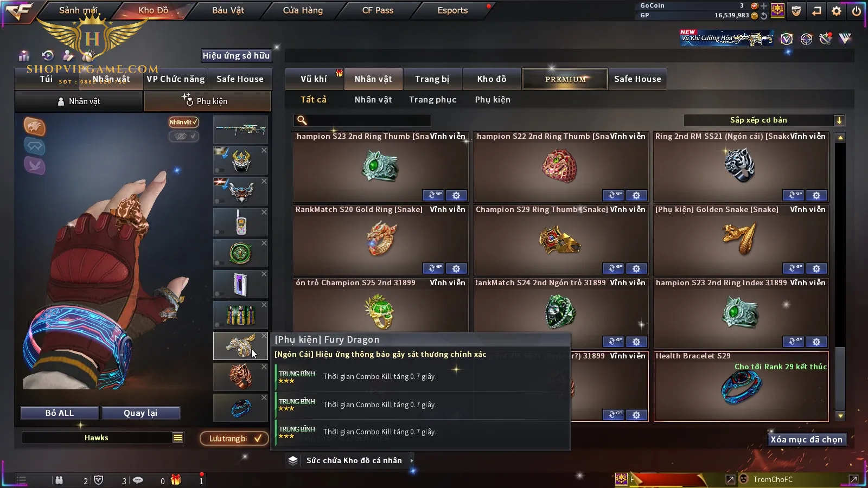Select the orange eagle character icon
Screen dimensions: 868x488
pyautogui.click(x=34, y=127)
